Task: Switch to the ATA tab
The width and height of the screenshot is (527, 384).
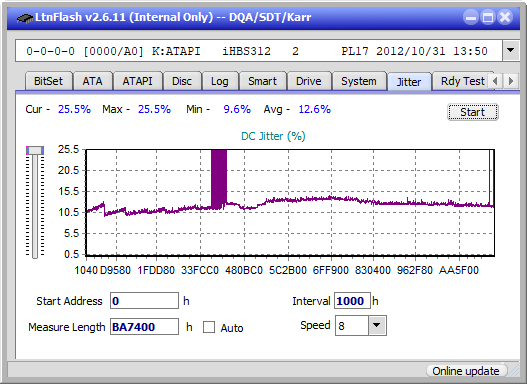Action: (x=92, y=81)
